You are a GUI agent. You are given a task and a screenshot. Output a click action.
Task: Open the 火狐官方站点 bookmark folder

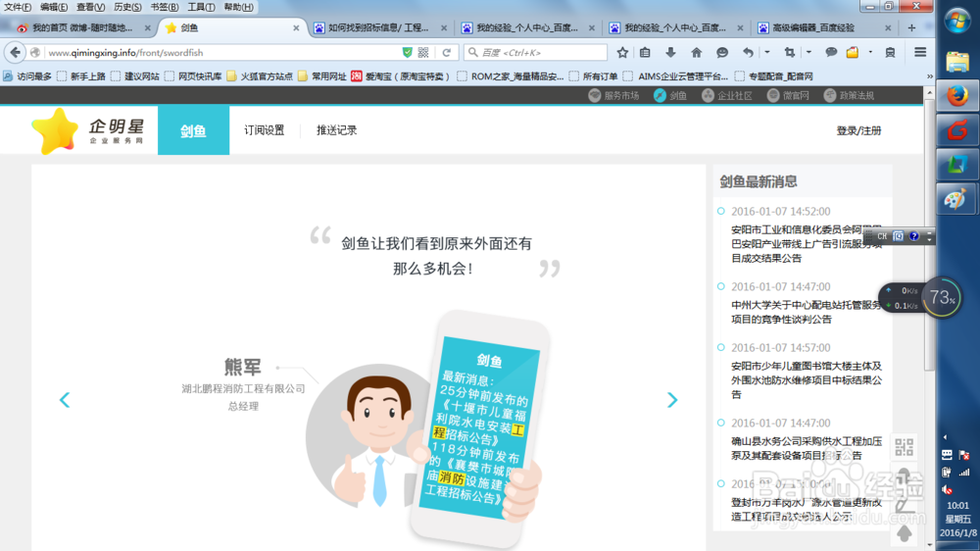click(x=260, y=76)
